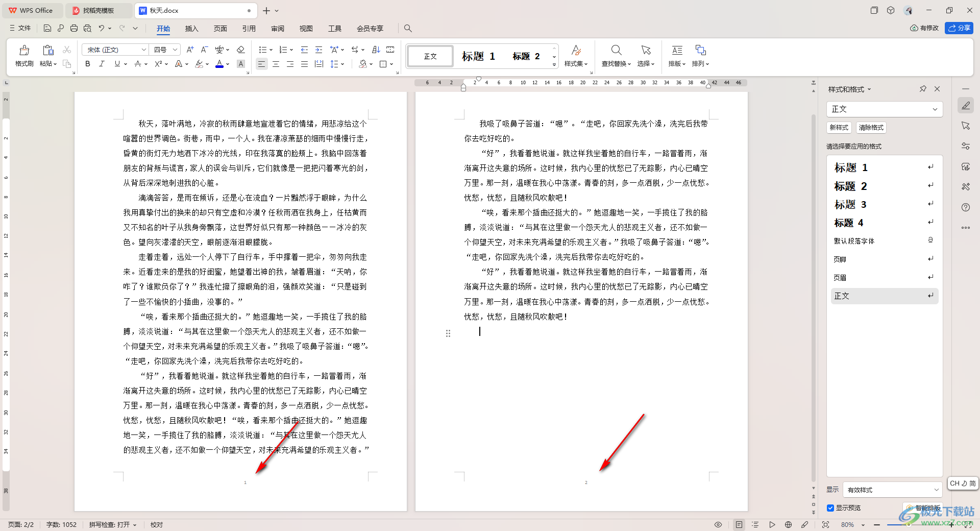This screenshot has height=531, width=980.
Task: Toggle strikethrough formatting
Action: pos(138,64)
